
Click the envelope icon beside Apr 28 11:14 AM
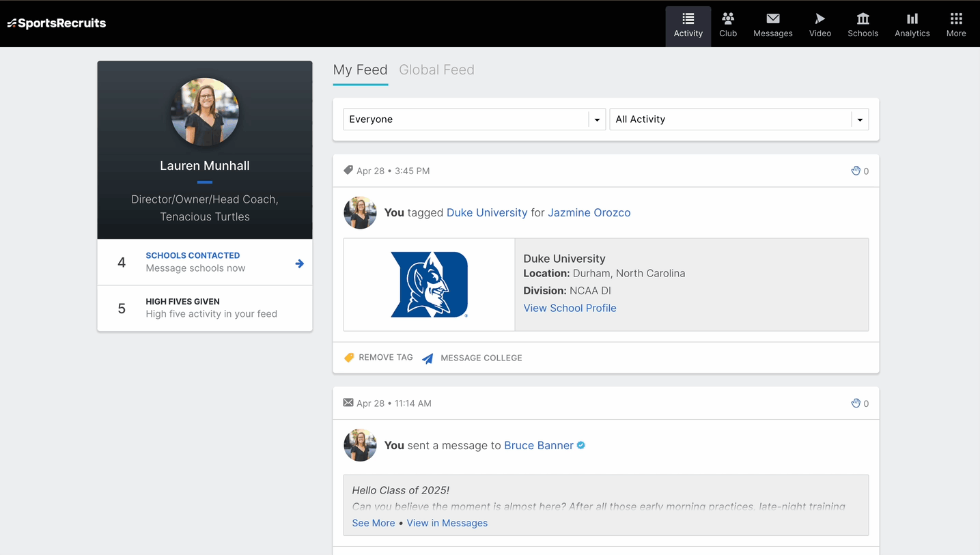click(348, 403)
